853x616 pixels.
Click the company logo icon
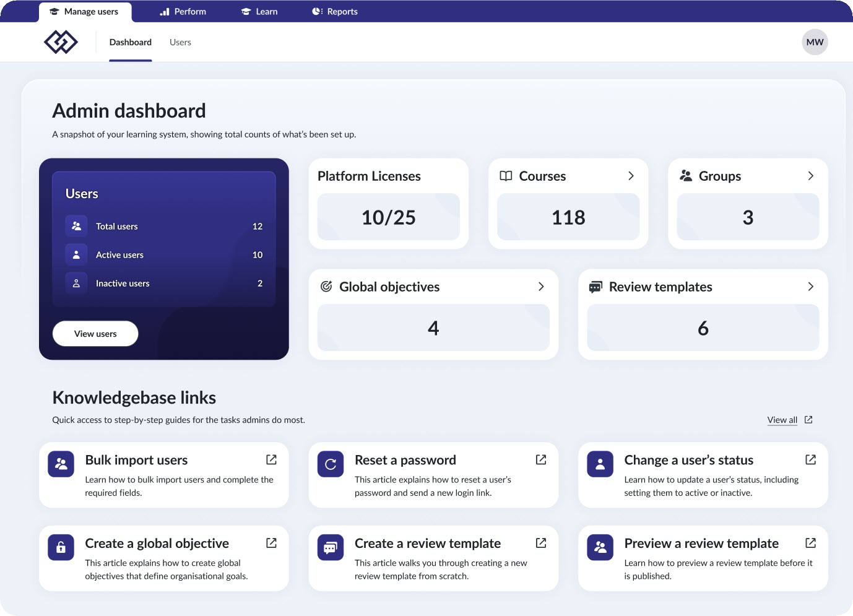click(x=61, y=42)
